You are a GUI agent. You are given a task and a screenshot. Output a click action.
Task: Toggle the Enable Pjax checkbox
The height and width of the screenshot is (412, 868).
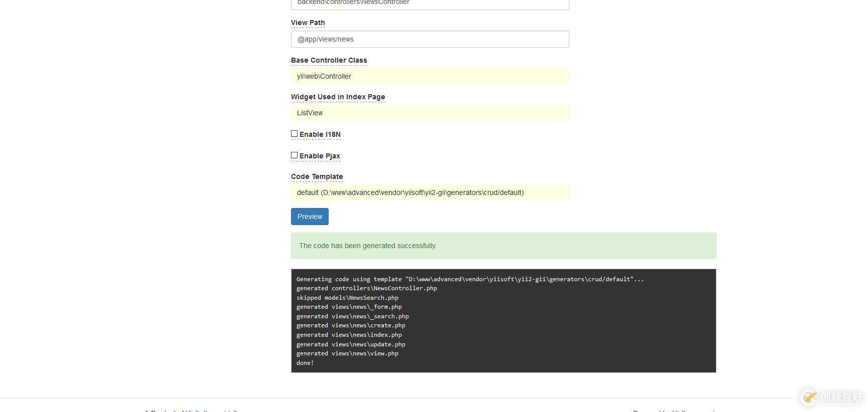click(x=295, y=155)
